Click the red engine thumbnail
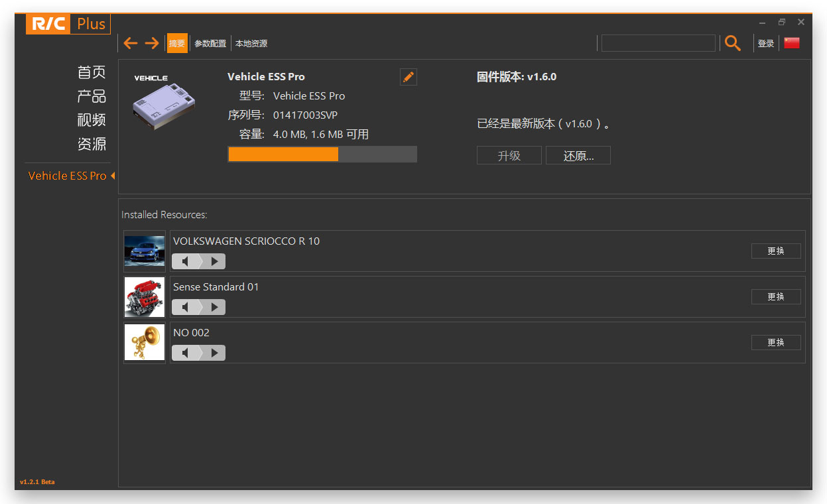Image resolution: width=827 pixels, height=504 pixels. [145, 296]
